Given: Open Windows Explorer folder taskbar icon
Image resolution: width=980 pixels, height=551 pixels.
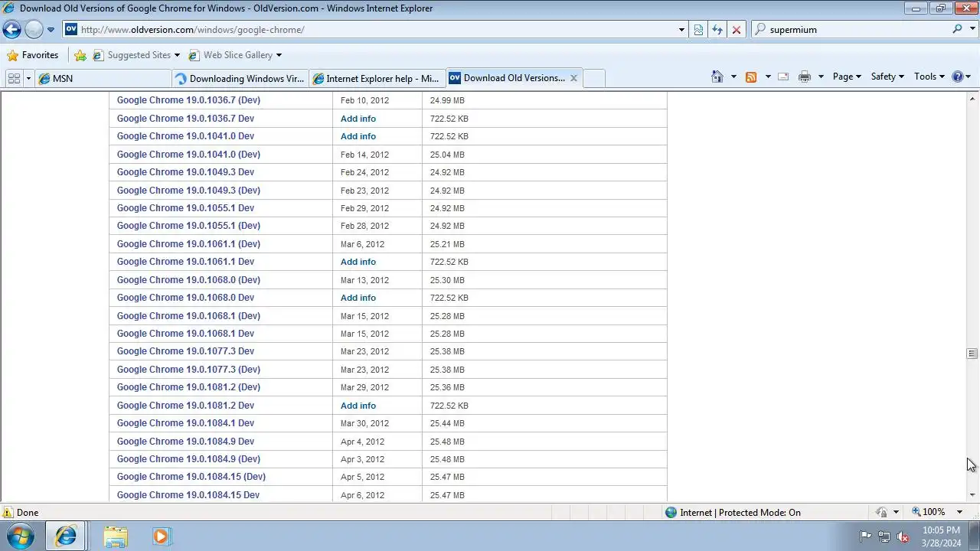Looking at the screenshot, I should pos(116,536).
